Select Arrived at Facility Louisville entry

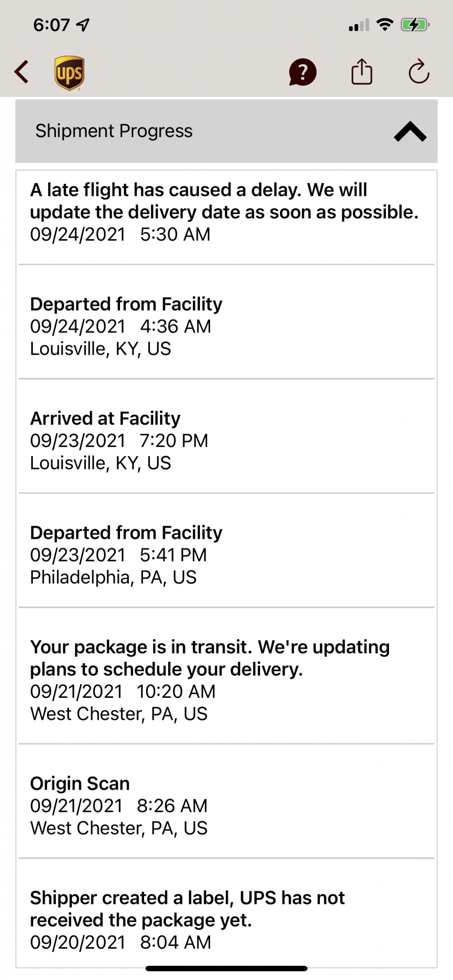coord(226,436)
